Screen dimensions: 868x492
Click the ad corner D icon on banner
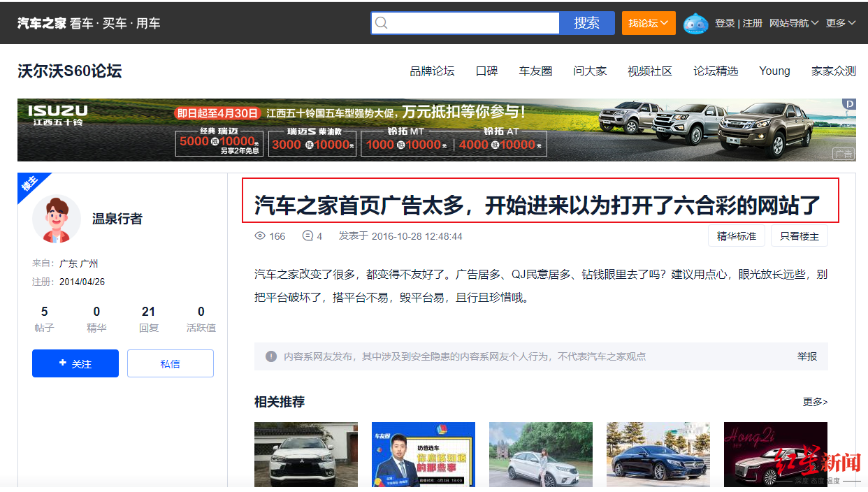point(849,104)
